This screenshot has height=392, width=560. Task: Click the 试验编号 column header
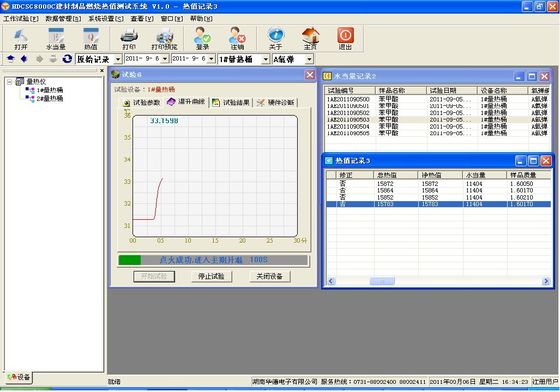coord(350,91)
